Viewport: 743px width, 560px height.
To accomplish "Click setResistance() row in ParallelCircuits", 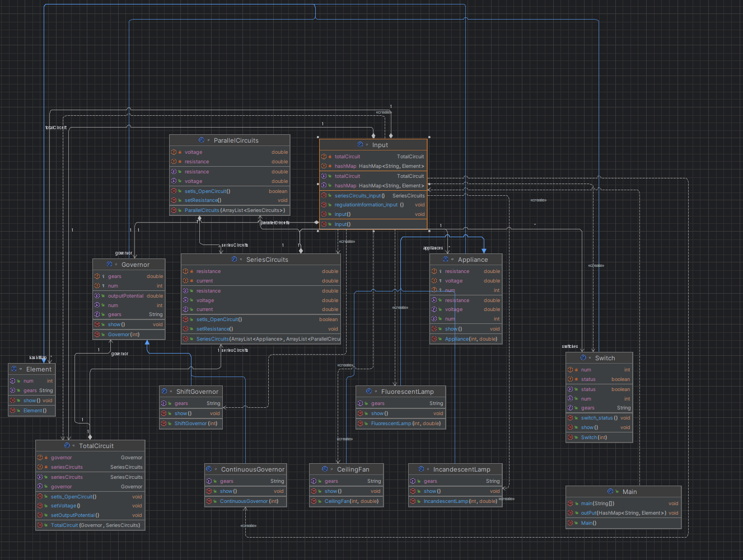I will pos(230,200).
